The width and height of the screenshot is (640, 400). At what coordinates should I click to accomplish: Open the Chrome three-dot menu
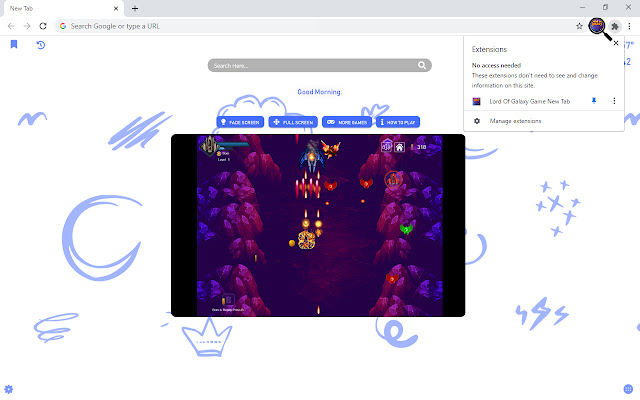coord(629,26)
